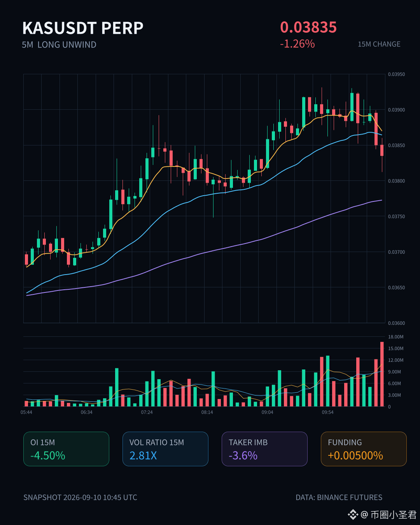Viewport: 420px width, 525px height.
Task: Click the 15M CHANGE label
Action: coord(379,44)
